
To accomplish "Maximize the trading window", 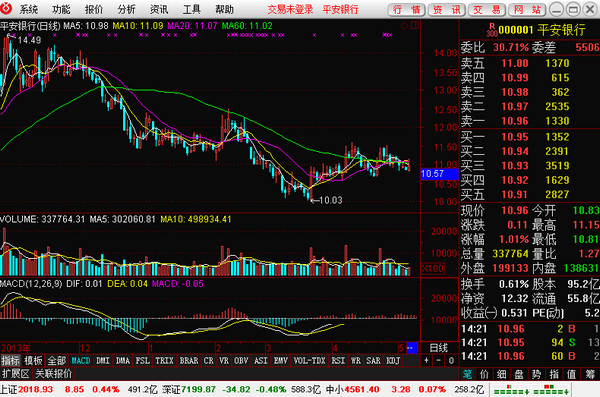I will pos(573,9).
